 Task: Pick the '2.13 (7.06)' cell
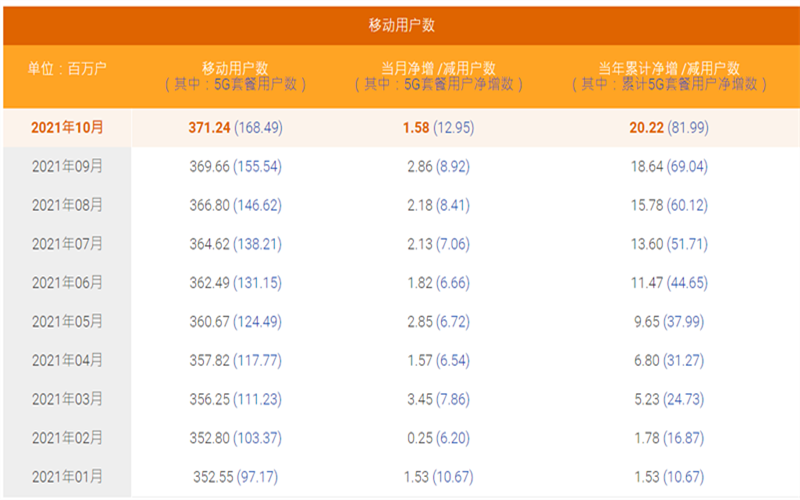coord(439,244)
